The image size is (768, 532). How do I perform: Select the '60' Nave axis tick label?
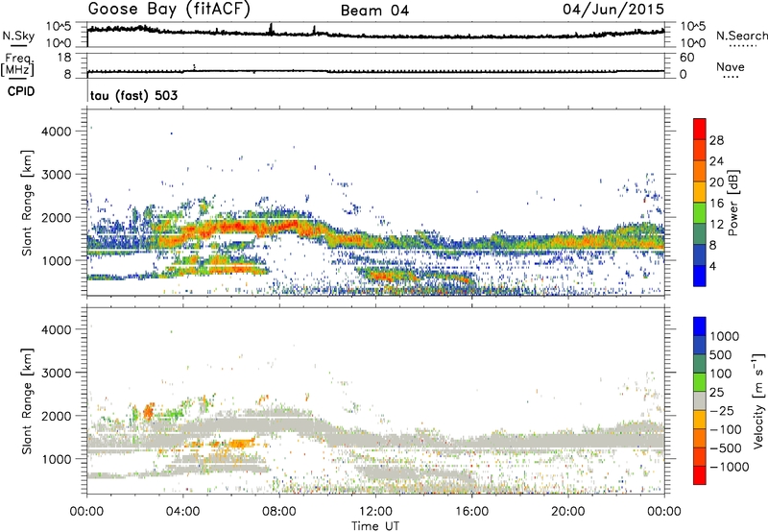pos(686,58)
